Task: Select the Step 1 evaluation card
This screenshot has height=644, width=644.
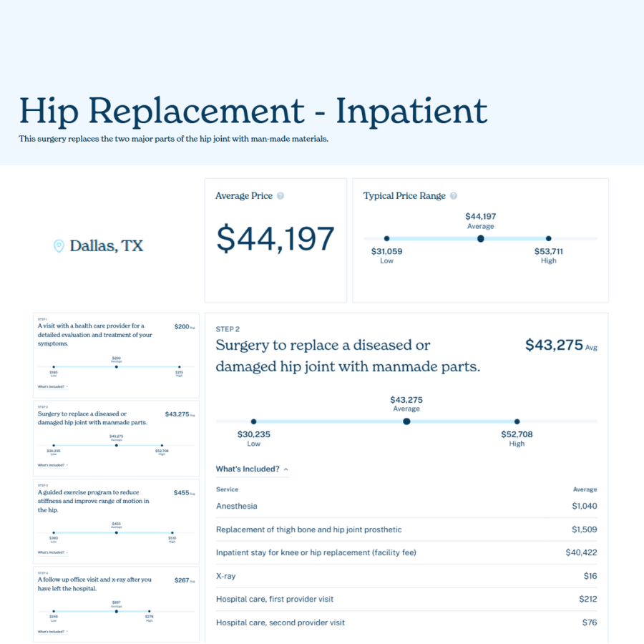Action: click(116, 355)
